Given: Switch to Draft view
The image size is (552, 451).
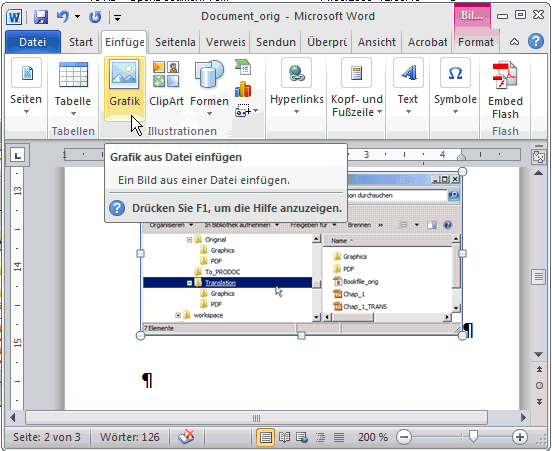Looking at the screenshot, I should tap(339, 437).
